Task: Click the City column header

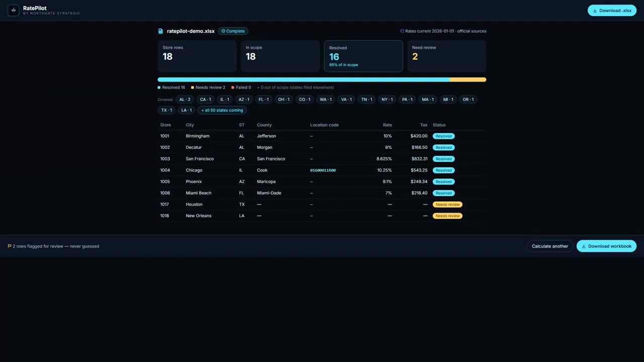Action: [190, 125]
